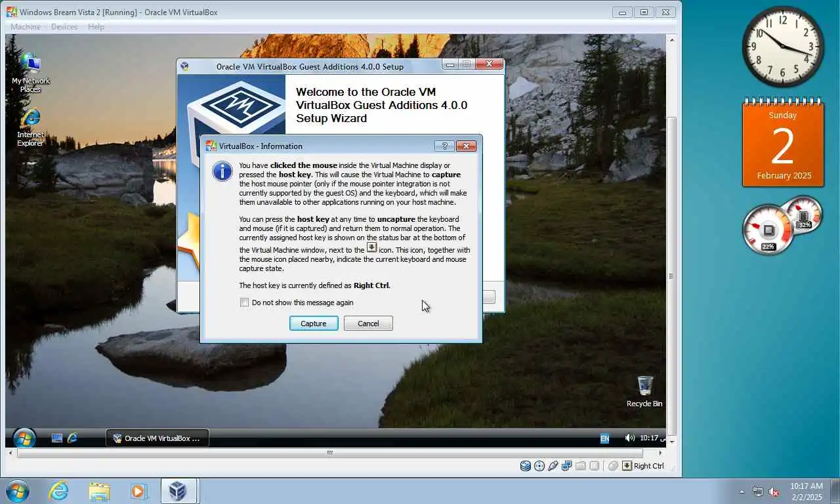840x504 pixels.
Task: Click the analog clock desktop gadget
Action: pyautogui.click(x=783, y=47)
